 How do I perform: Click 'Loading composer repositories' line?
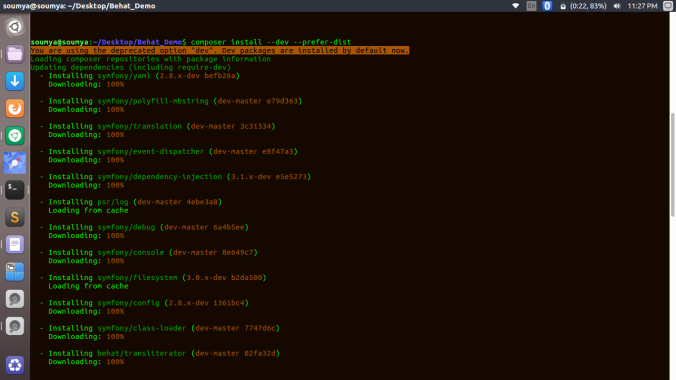tap(150, 59)
